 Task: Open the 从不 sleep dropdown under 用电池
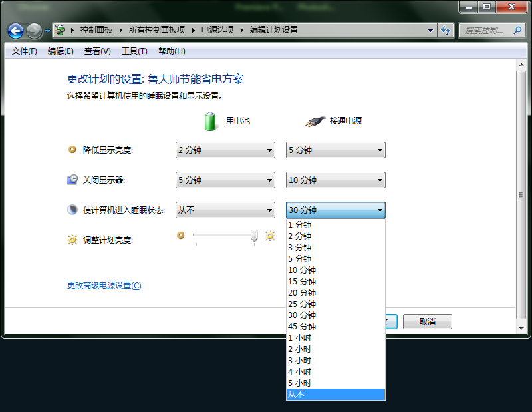225,210
